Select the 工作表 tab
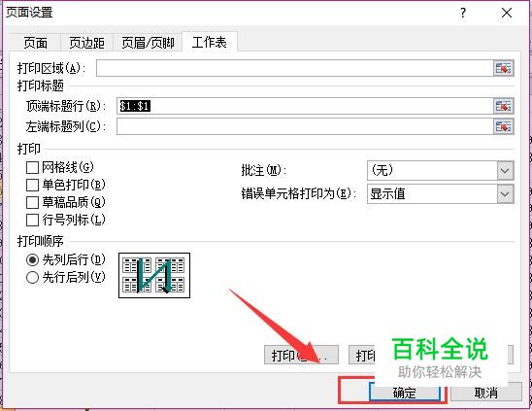The height and width of the screenshot is (411, 532). pos(210,42)
